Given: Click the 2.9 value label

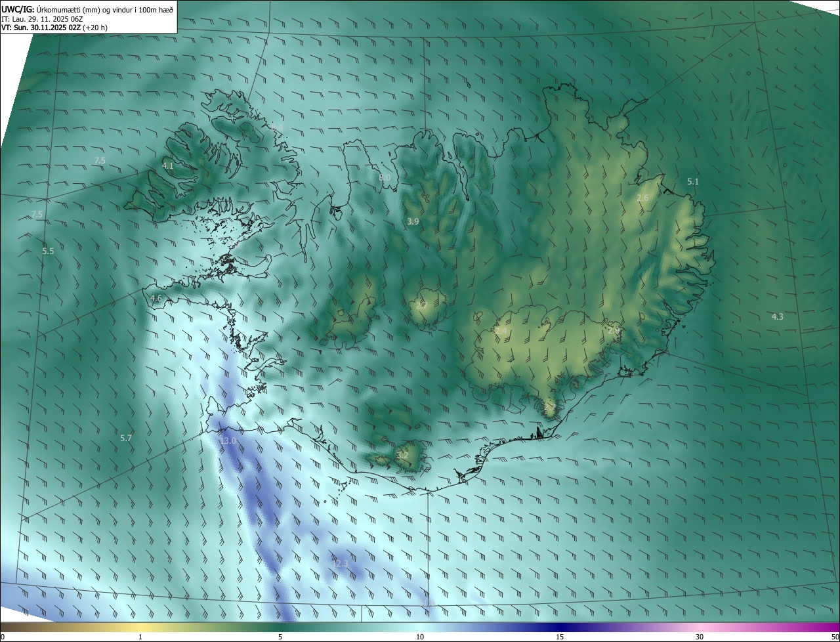Looking at the screenshot, I should coord(614,330).
